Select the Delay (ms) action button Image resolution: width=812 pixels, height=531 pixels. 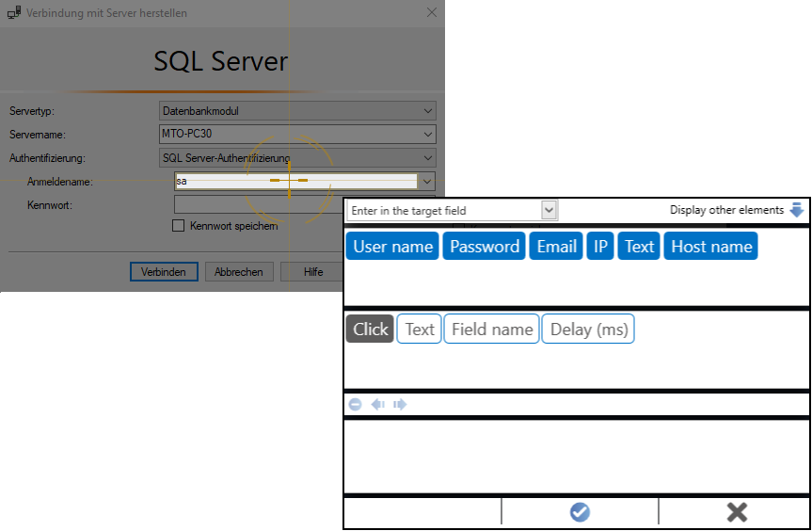point(588,329)
